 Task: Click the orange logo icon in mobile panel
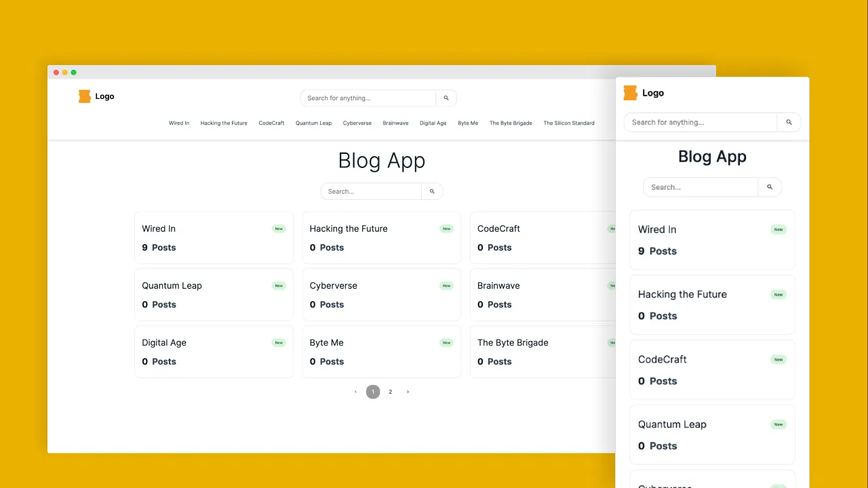631,93
